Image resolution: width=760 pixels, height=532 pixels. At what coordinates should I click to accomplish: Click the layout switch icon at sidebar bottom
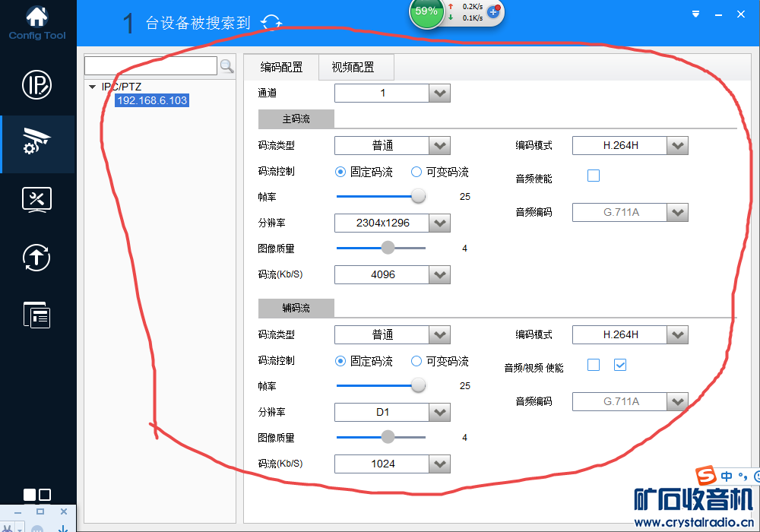pos(37,495)
